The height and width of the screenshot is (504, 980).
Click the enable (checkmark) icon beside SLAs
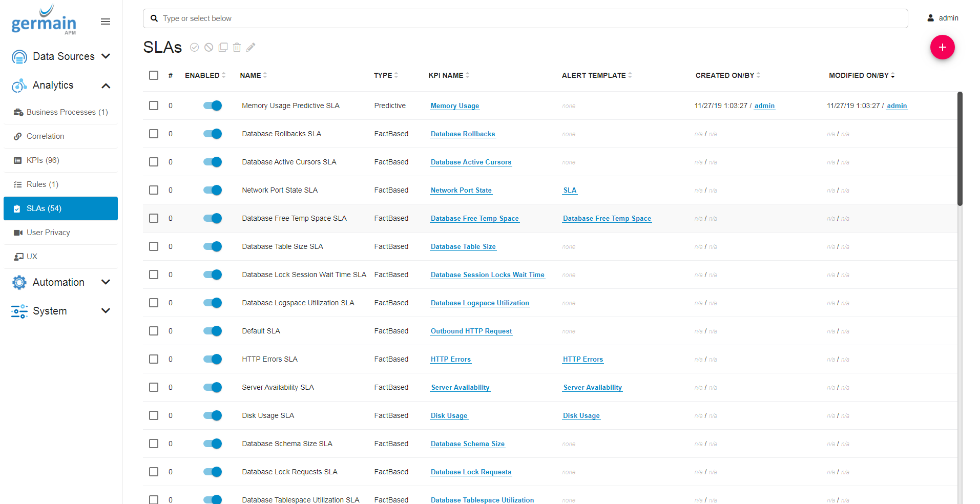coord(194,48)
